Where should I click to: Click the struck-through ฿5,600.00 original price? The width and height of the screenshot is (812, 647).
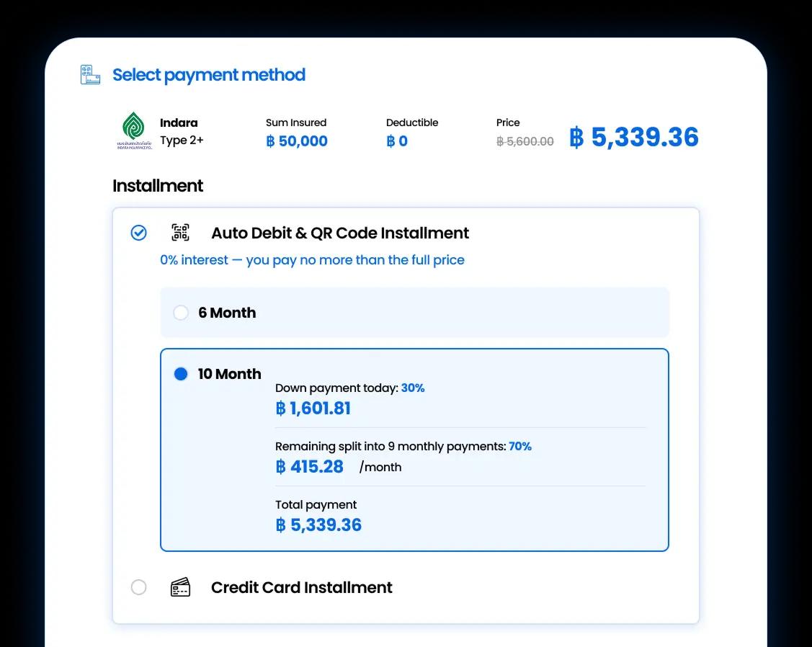525,141
